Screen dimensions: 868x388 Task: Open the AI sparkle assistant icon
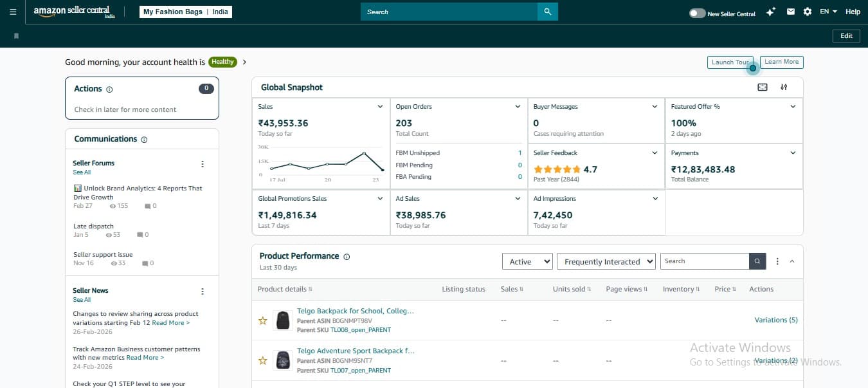[x=771, y=12]
